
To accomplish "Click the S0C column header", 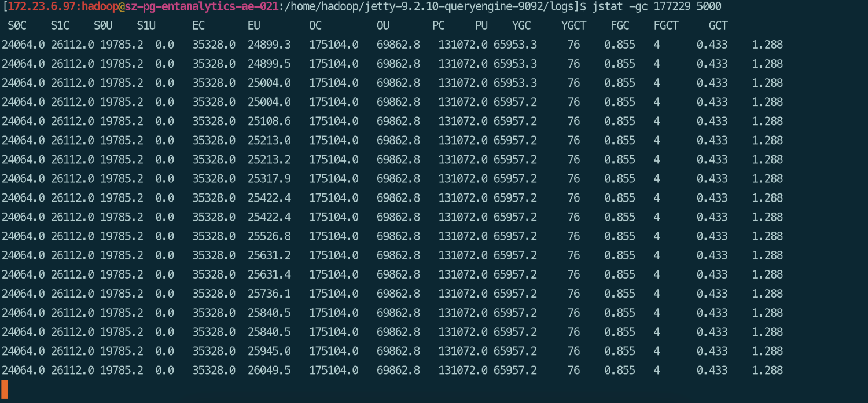I will coord(17,25).
